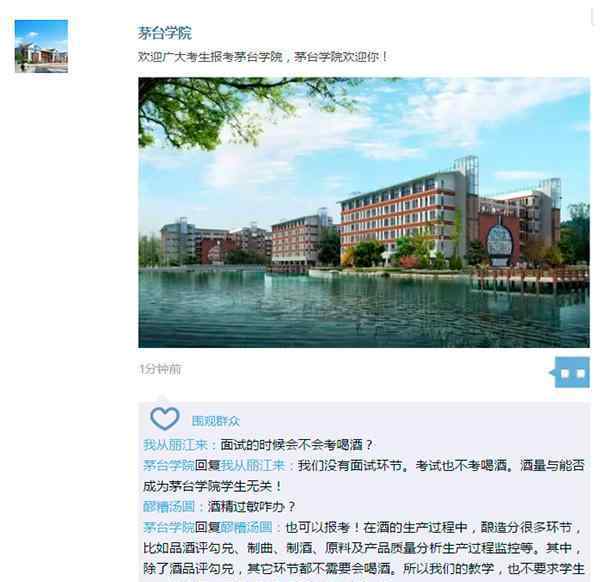Viewport: 600px width, 582px height.
Task: Open commenter 醪糟汤圆's profile at comment start
Action: click(169, 507)
